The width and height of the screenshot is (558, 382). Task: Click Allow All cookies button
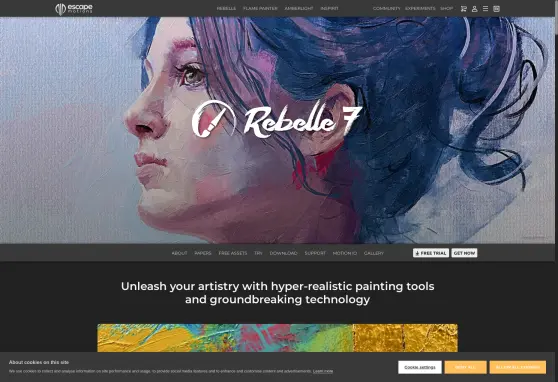[518, 367]
